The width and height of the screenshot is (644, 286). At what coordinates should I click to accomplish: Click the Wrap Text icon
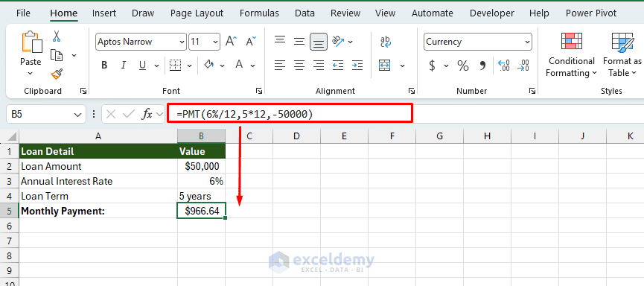[x=386, y=42]
